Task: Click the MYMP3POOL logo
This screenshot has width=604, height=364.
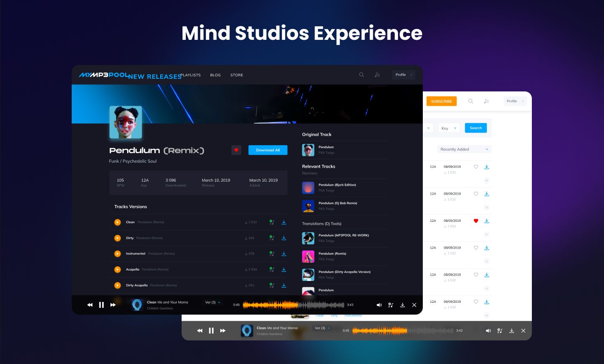Action: click(x=104, y=75)
